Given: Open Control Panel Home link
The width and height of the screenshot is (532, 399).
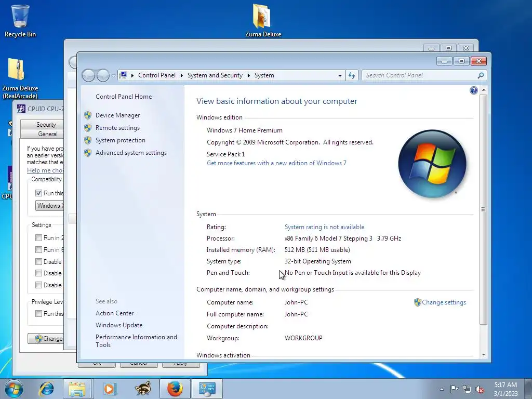Looking at the screenshot, I should (124, 96).
